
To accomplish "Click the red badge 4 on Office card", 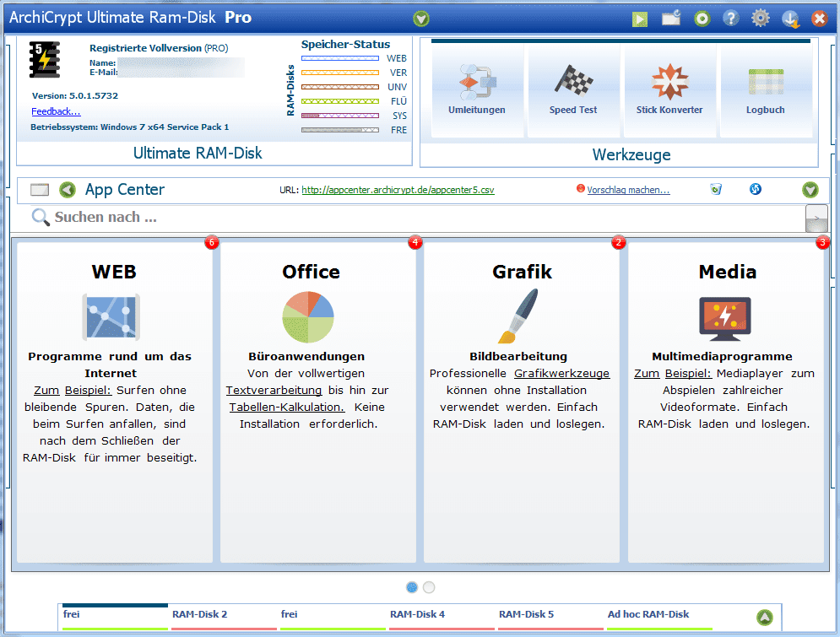I will 415,242.
